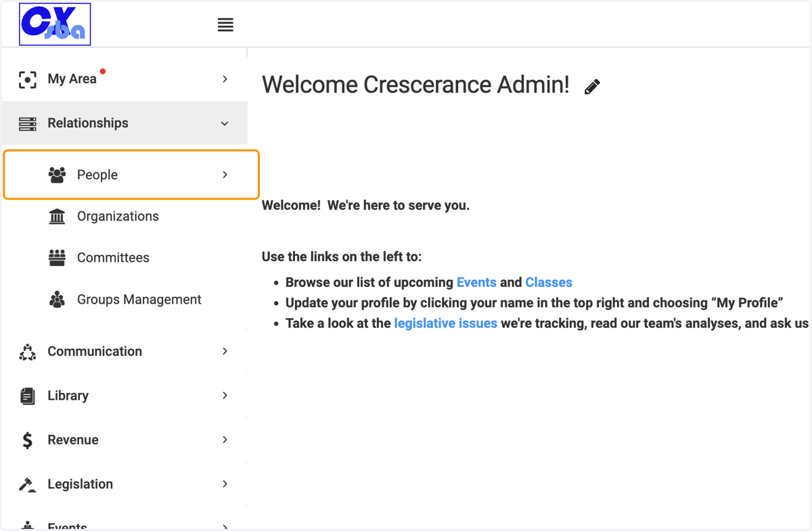
Task: Click the Legislation gavel icon
Action: (x=27, y=484)
